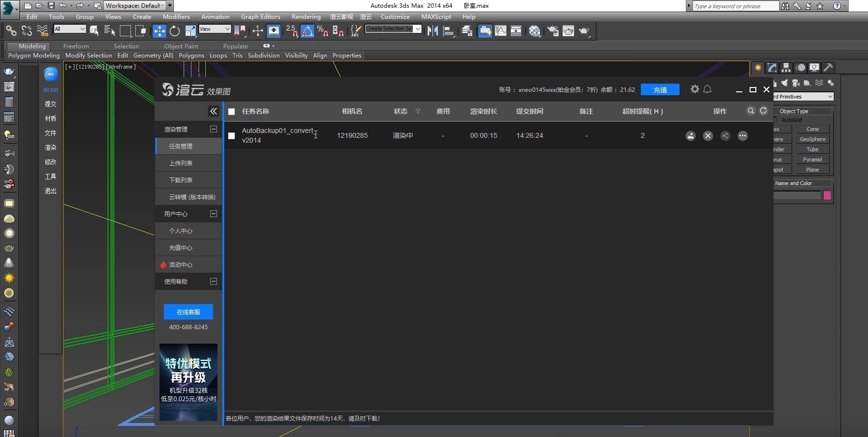Open the Modifiers menu
This screenshot has height=437, width=868.
click(176, 16)
